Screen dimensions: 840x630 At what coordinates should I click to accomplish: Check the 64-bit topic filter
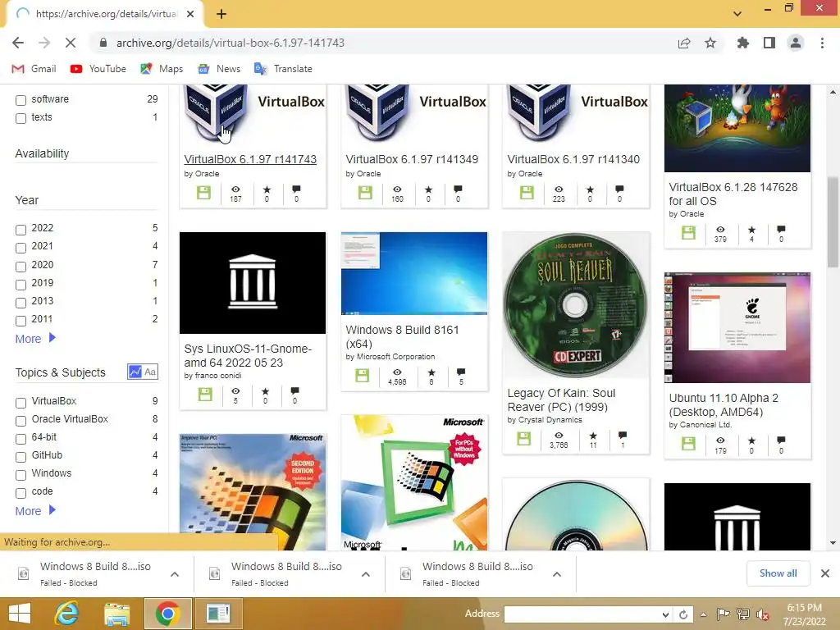click(x=21, y=439)
